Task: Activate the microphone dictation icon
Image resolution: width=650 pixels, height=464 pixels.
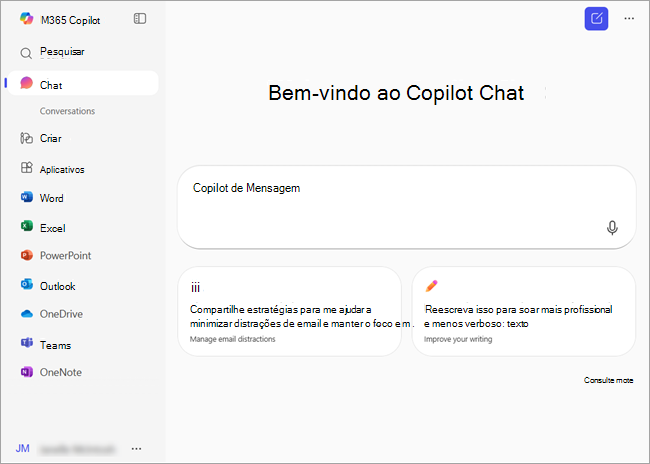Action: (612, 228)
